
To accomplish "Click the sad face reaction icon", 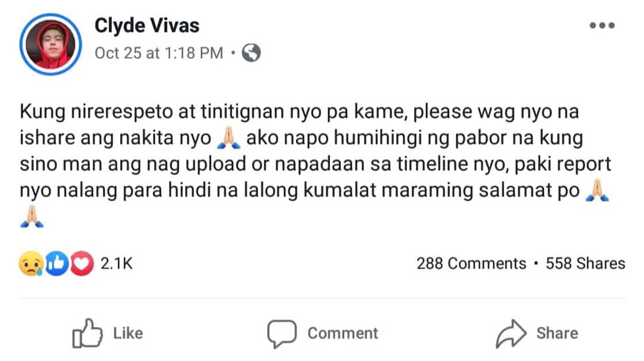I will tap(30, 264).
